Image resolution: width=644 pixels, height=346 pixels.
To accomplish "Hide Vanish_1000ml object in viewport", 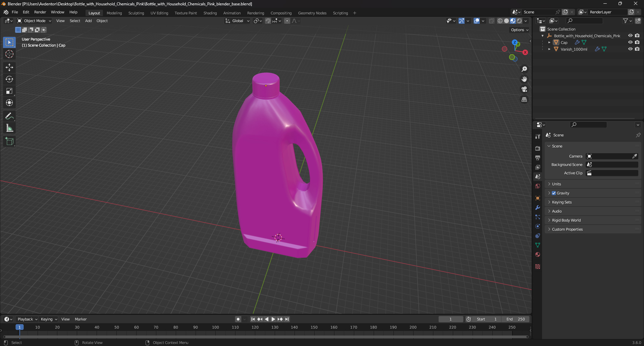I will [630, 49].
